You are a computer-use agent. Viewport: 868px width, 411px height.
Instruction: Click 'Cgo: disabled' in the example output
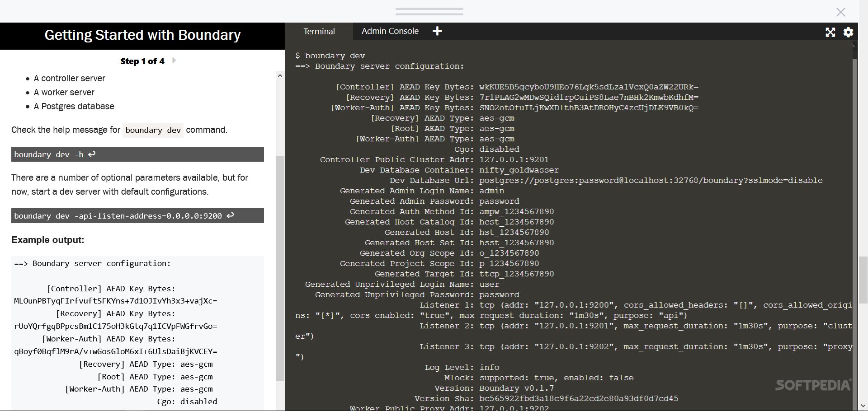(x=187, y=402)
